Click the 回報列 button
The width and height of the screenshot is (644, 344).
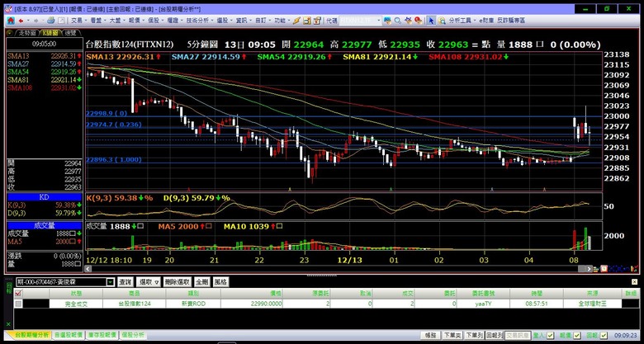point(495,336)
